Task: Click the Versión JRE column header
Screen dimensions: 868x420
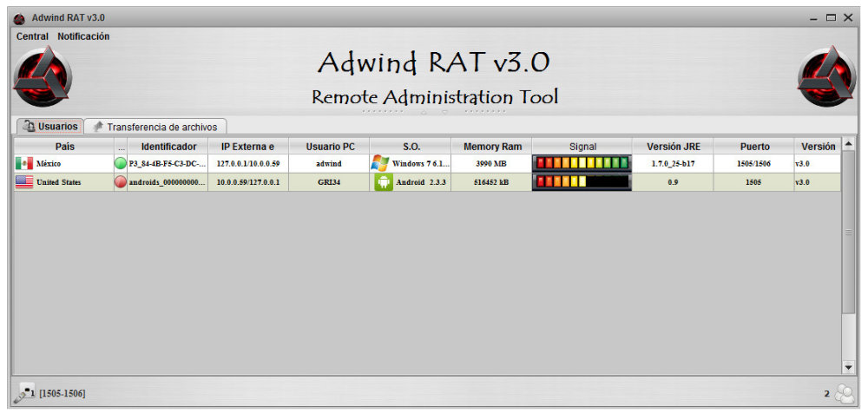Action: point(673,147)
